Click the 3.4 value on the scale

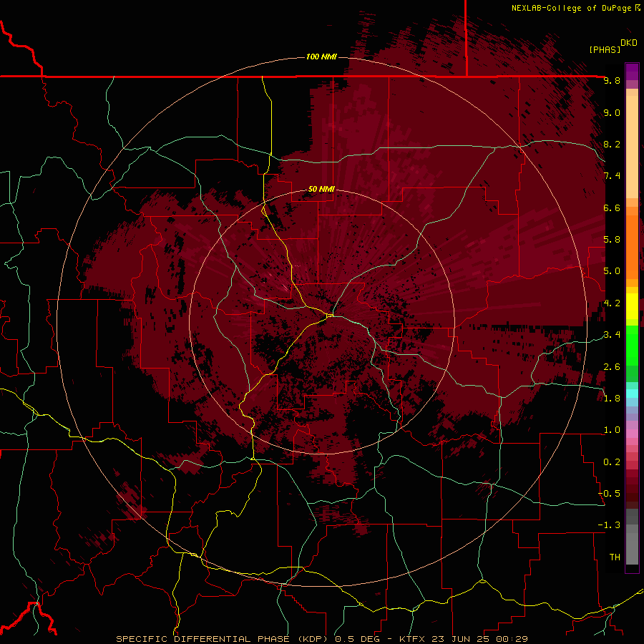pyautogui.click(x=612, y=335)
